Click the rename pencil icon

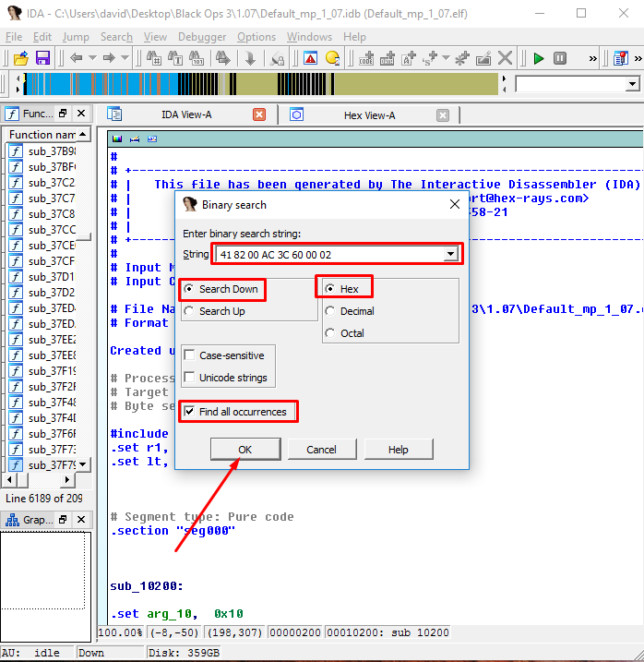(x=483, y=58)
